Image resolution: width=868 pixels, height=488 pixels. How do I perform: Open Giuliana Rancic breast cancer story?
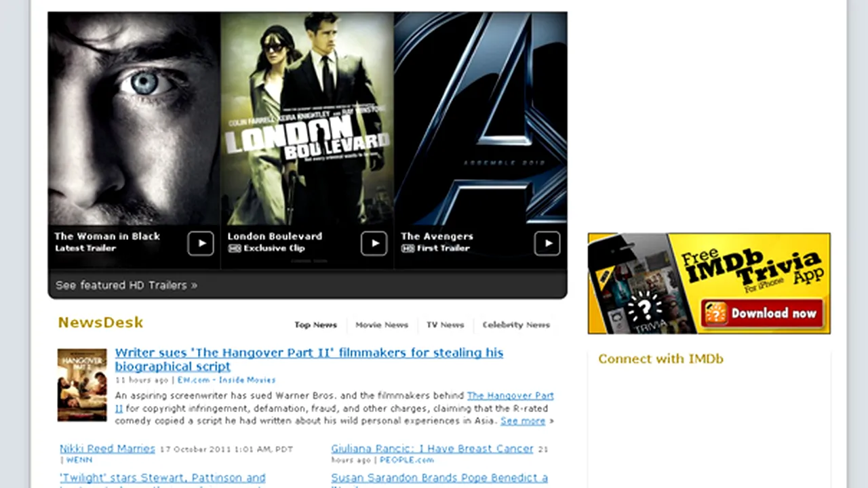point(432,449)
